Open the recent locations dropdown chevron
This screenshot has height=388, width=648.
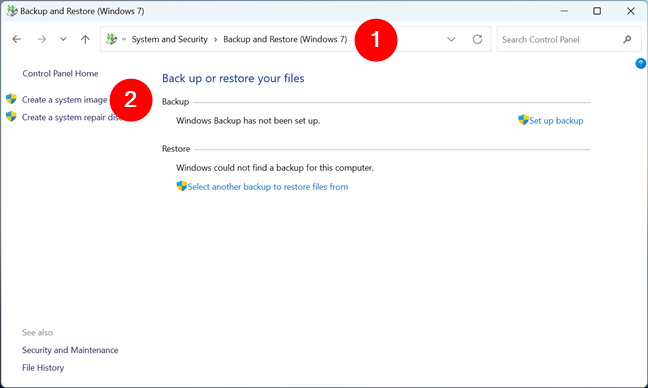click(x=63, y=39)
